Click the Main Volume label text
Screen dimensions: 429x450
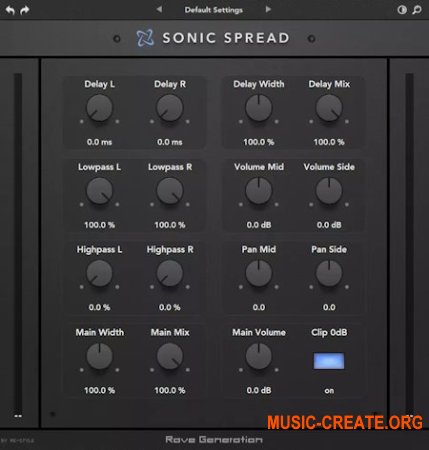click(x=259, y=332)
